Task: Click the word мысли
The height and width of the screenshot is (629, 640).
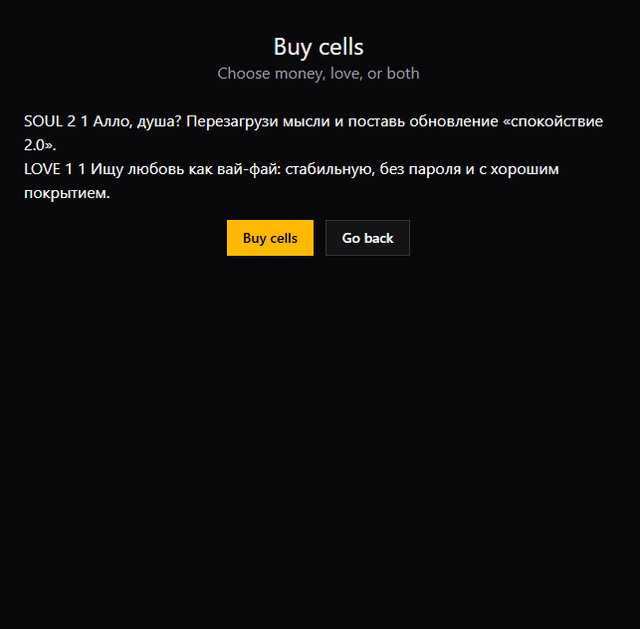Action: tap(306, 122)
